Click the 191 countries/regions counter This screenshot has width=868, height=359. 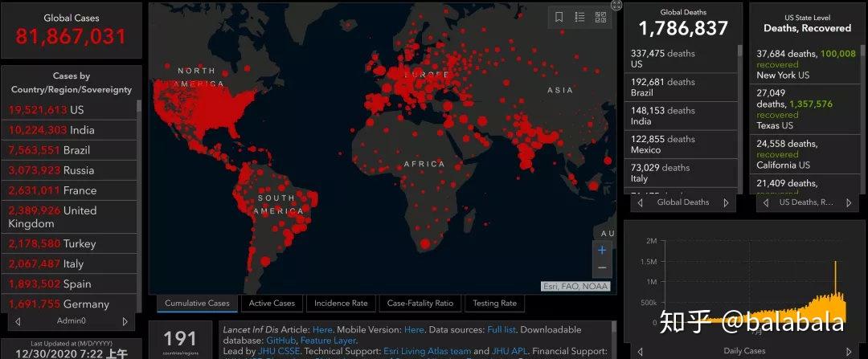click(x=180, y=341)
